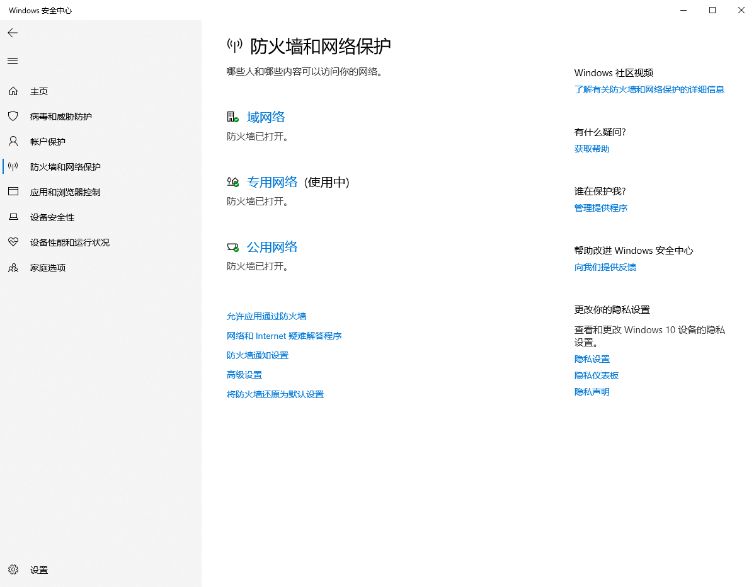Open 主页 in the sidebar
This screenshot has width=755, height=587.
[39, 91]
